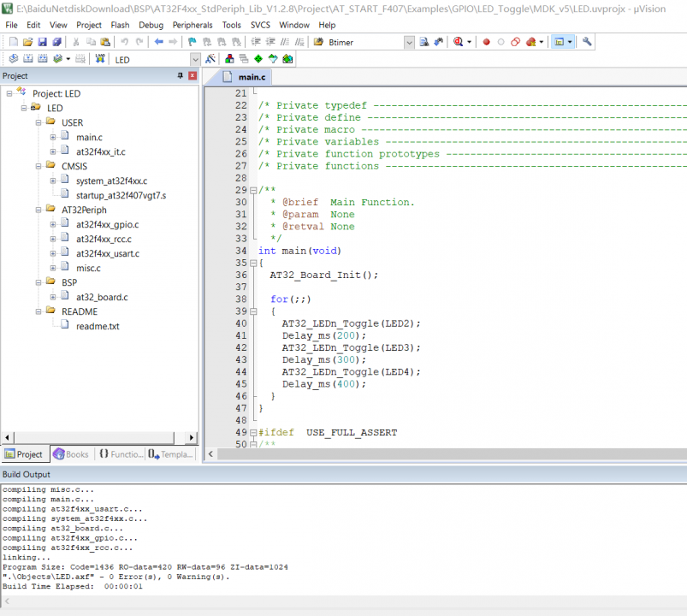Open the Btimer search text dropdown
Screen dimensions: 687x616
pos(409,43)
